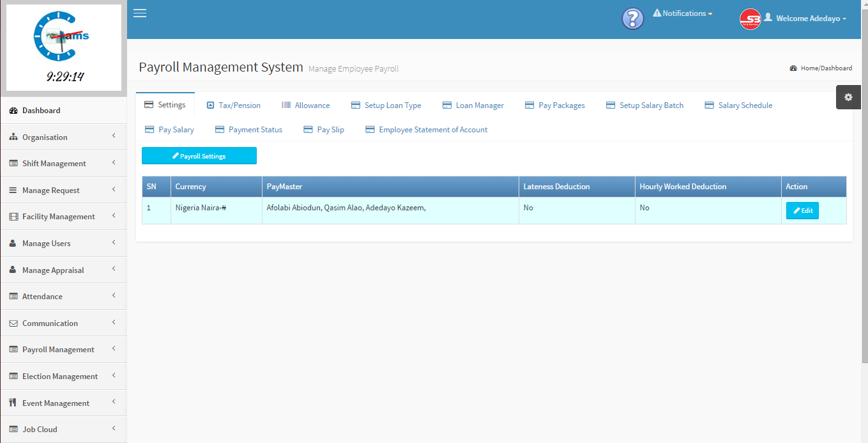The image size is (868, 443).
Task: Switch to the Tax/Pension tab
Action: click(234, 105)
